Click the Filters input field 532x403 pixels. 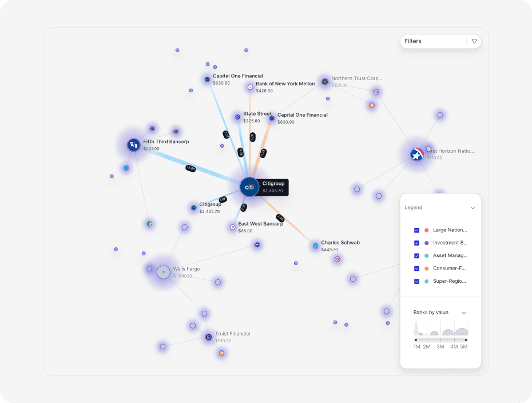433,41
